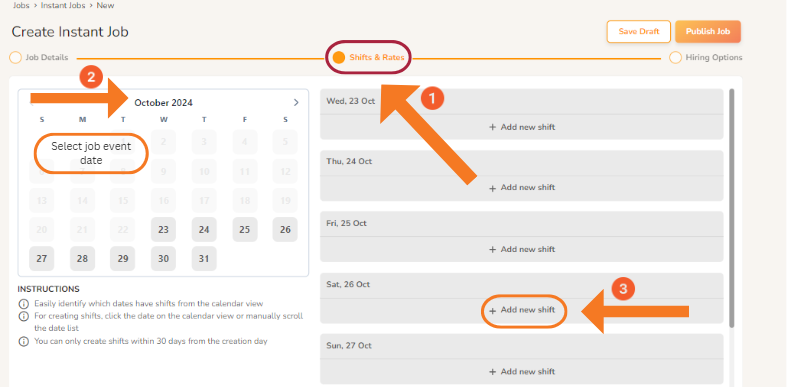792x387 pixels.
Task: Click plus icon under Fri, 25 Oct
Action: pyautogui.click(x=492, y=250)
